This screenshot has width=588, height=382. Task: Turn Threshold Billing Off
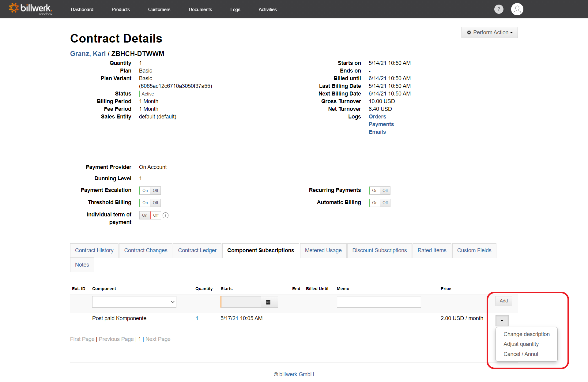pyautogui.click(x=156, y=203)
